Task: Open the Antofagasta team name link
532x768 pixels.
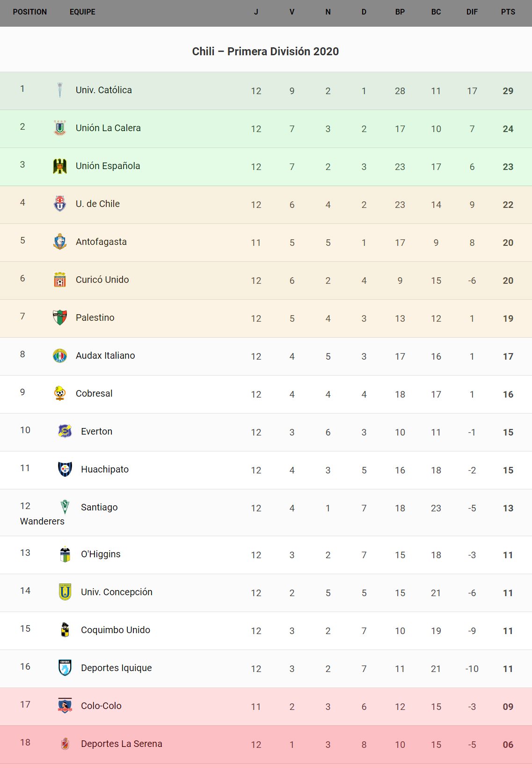Action: (101, 242)
